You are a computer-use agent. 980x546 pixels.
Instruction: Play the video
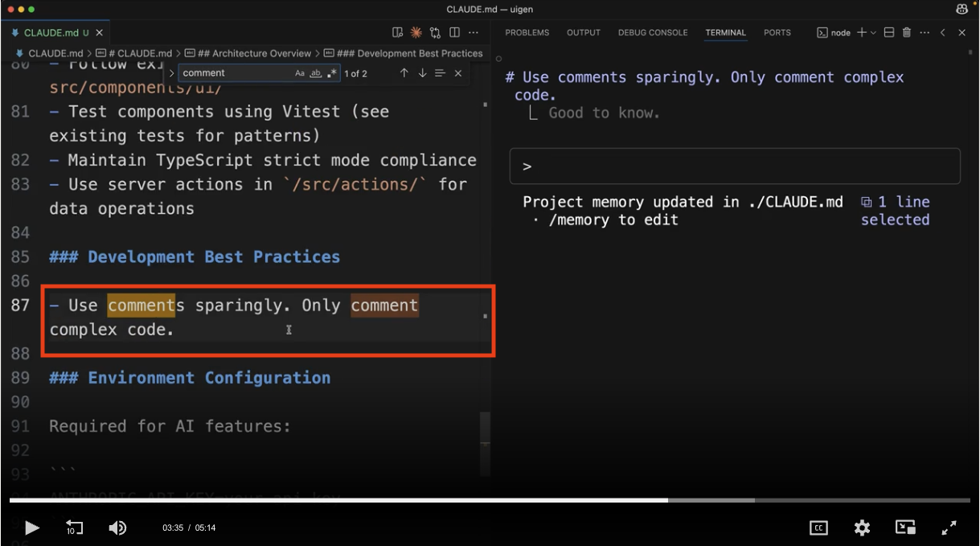click(x=31, y=528)
